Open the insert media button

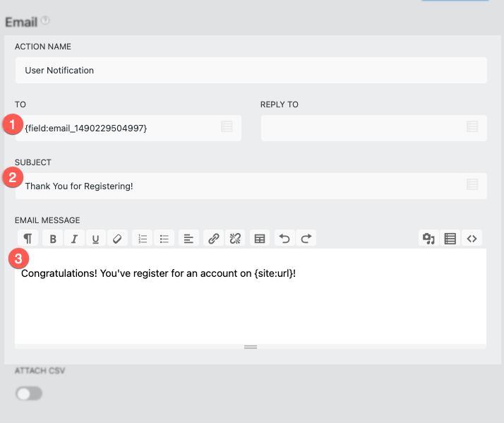pyautogui.click(x=428, y=239)
